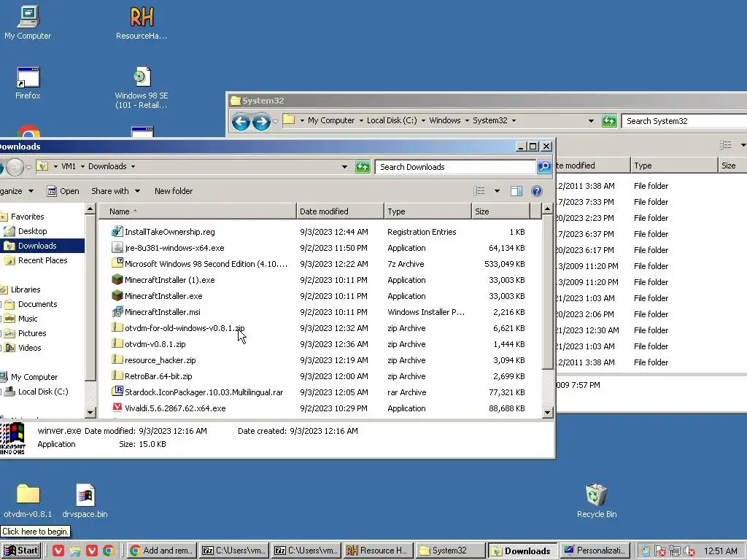
Task: Sort by Type column in Downloads
Action: pyautogui.click(x=427, y=211)
